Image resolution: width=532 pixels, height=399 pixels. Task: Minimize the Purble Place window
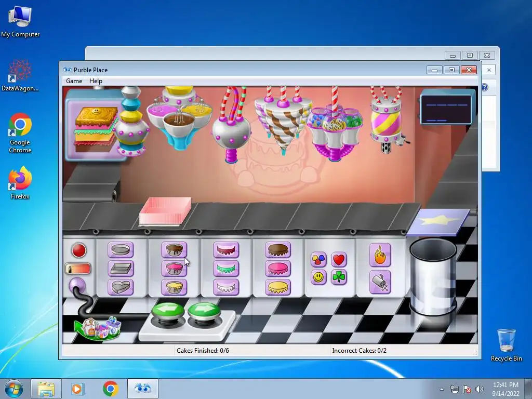point(434,70)
